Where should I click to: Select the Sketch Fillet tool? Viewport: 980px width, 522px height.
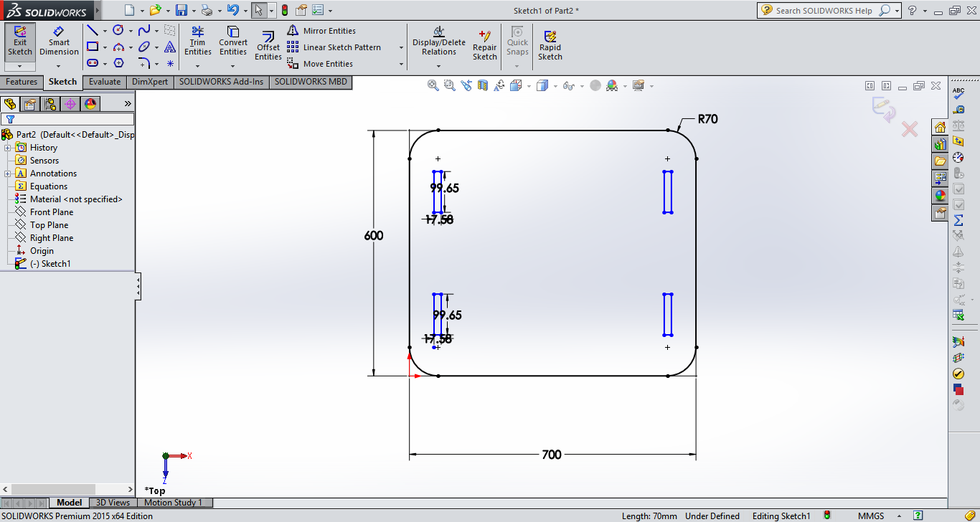point(144,63)
